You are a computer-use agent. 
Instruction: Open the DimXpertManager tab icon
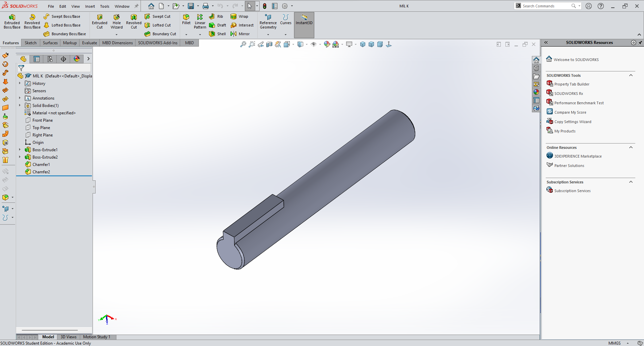(63, 59)
